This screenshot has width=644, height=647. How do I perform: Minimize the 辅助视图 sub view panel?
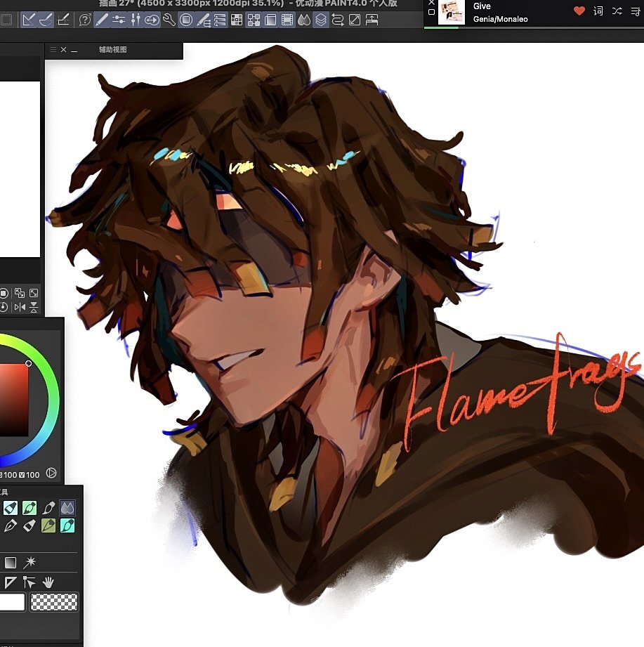74,51
